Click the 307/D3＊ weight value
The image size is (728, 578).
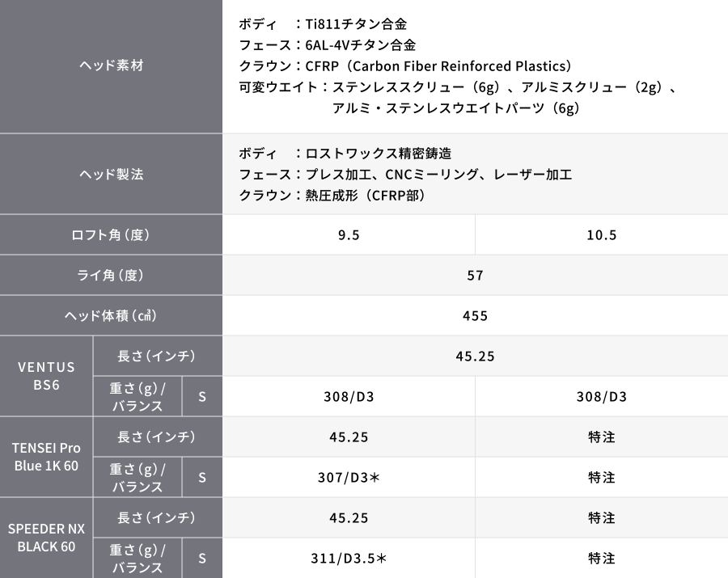pos(349,478)
